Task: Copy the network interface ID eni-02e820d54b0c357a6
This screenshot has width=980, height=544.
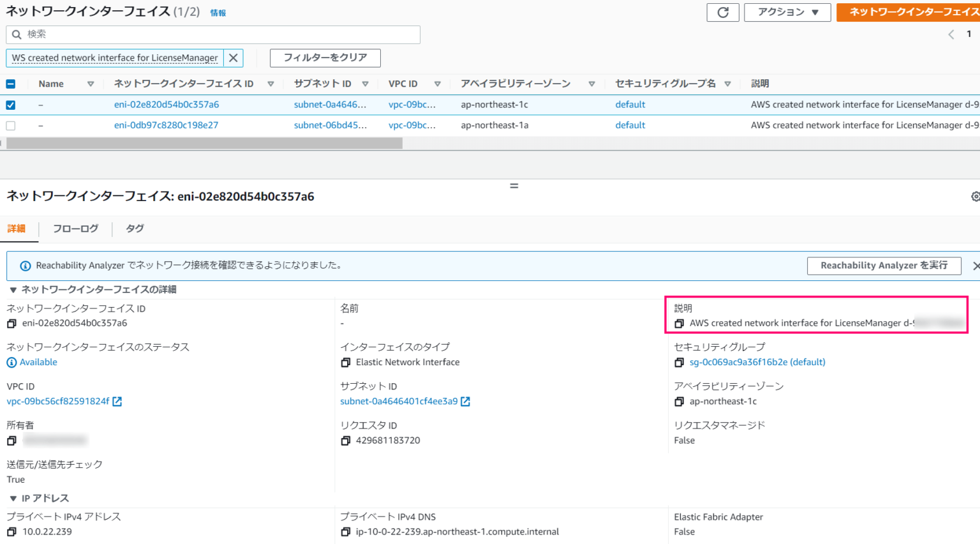Action: (x=11, y=323)
